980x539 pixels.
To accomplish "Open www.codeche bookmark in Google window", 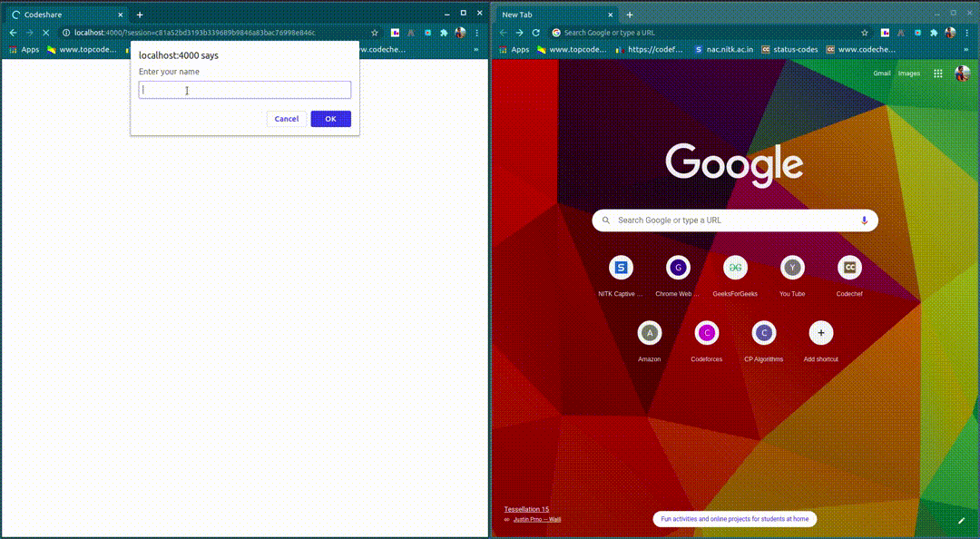I will click(860, 49).
